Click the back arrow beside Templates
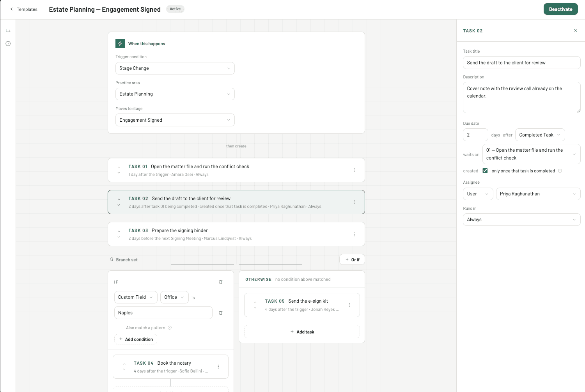585x392 pixels. coord(11,9)
